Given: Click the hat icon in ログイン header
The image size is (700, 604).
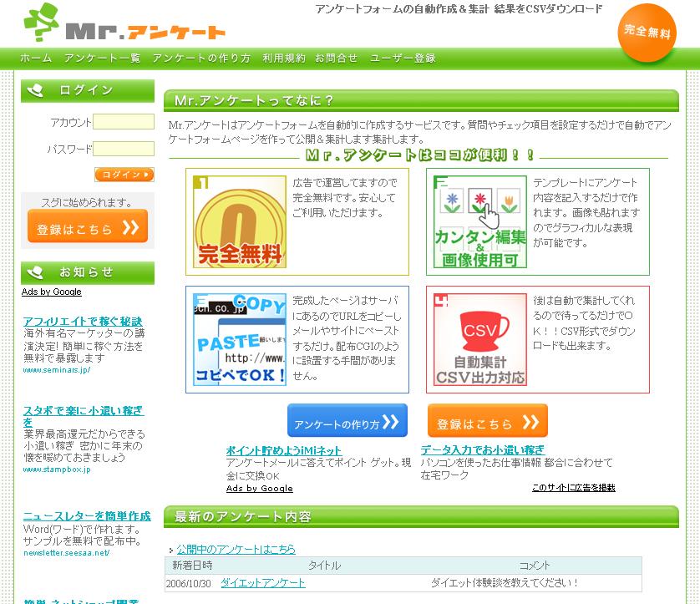Looking at the screenshot, I should [x=35, y=90].
